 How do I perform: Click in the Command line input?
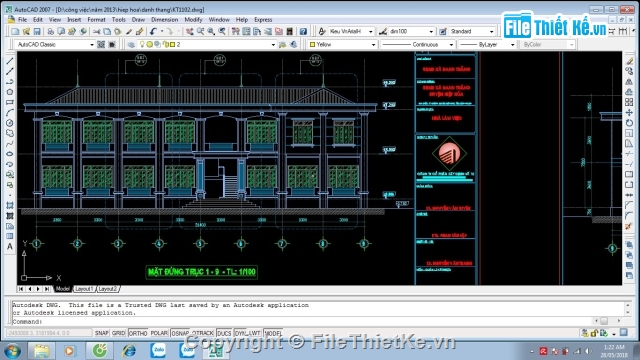pyautogui.click(x=302, y=321)
